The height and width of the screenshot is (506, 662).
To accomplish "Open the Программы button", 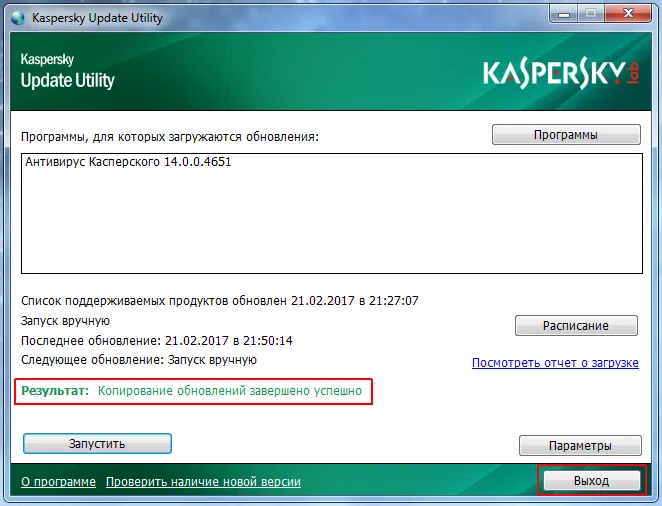I will click(566, 135).
